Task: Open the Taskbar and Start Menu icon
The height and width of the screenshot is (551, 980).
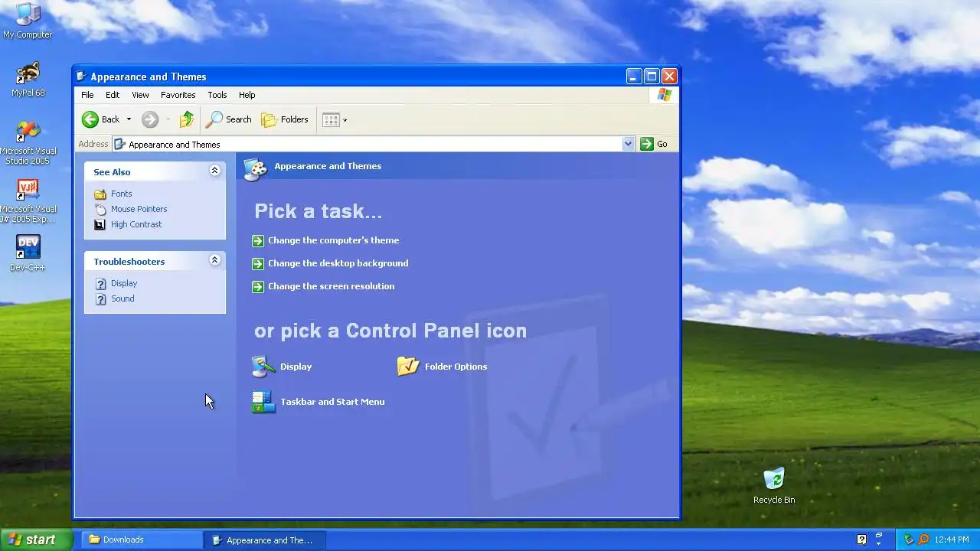Action: click(x=263, y=402)
